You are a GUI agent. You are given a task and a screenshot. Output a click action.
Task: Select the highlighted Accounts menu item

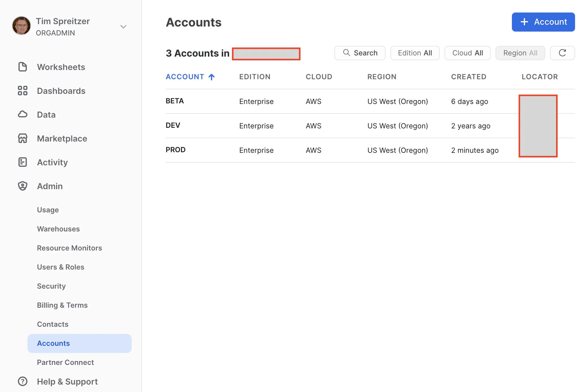pos(80,343)
